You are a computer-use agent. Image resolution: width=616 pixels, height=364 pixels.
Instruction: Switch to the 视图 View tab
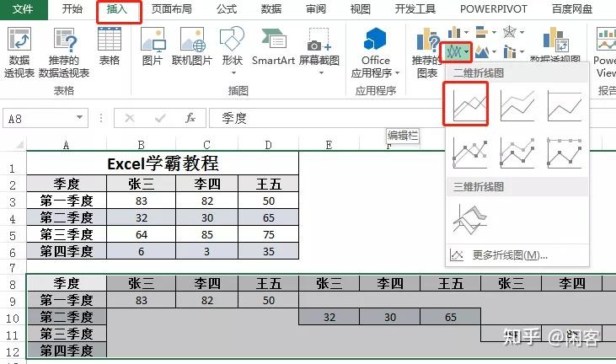coord(361,9)
